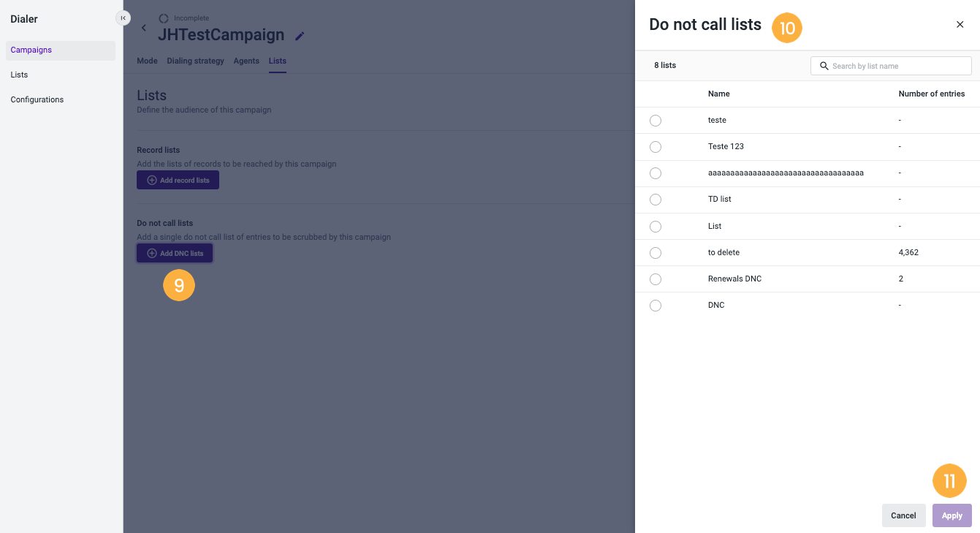The height and width of the screenshot is (533, 980).
Task: Edit campaign name with pencil icon
Action: [300, 36]
